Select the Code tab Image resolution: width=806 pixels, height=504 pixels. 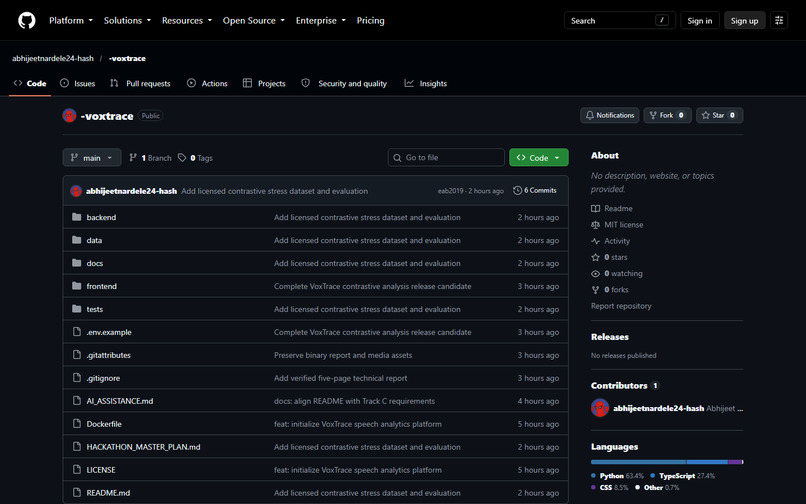[30, 83]
